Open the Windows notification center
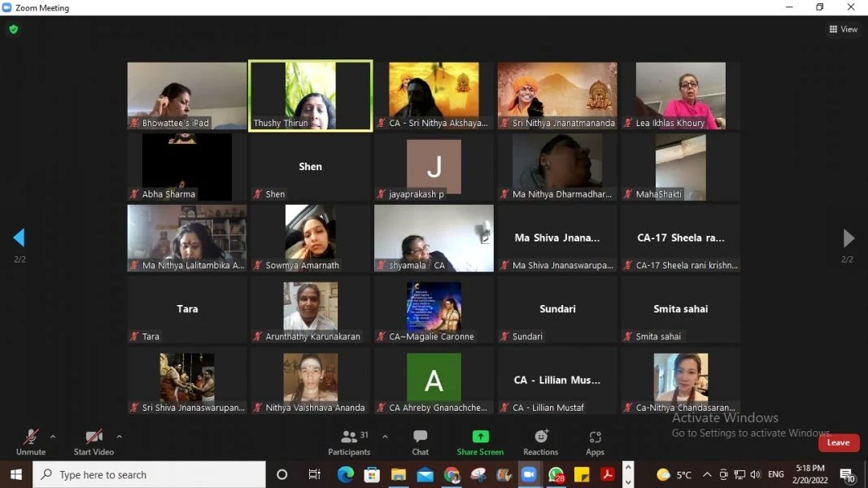Image resolution: width=868 pixels, height=488 pixels. pyautogui.click(x=847, y=475)
